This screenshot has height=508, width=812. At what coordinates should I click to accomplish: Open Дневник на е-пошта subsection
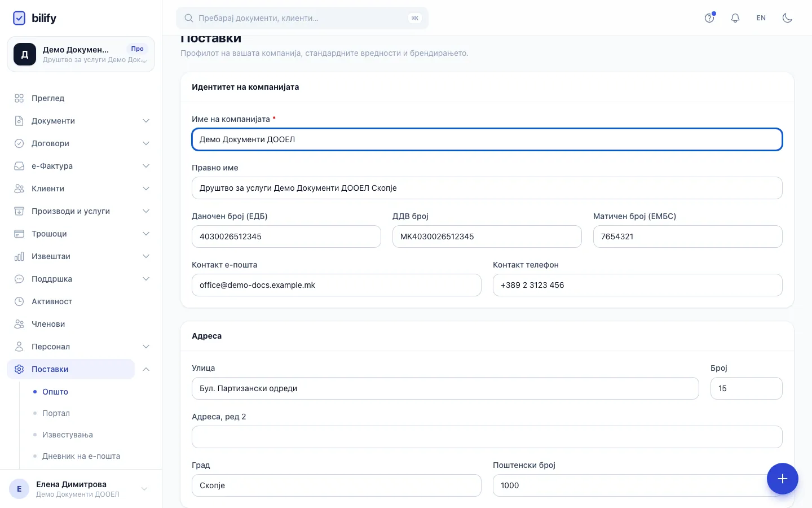pyautogui.click(x=81, y=456)
